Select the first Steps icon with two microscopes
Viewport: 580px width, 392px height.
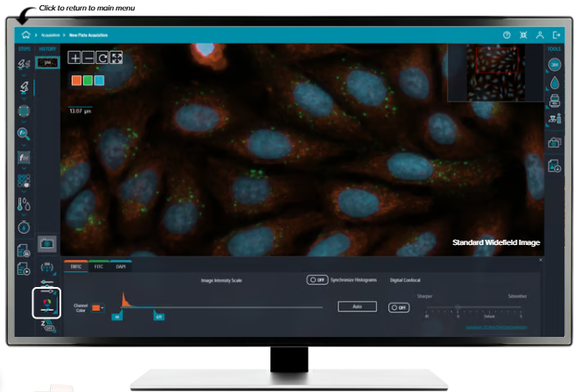coord(24,64)
